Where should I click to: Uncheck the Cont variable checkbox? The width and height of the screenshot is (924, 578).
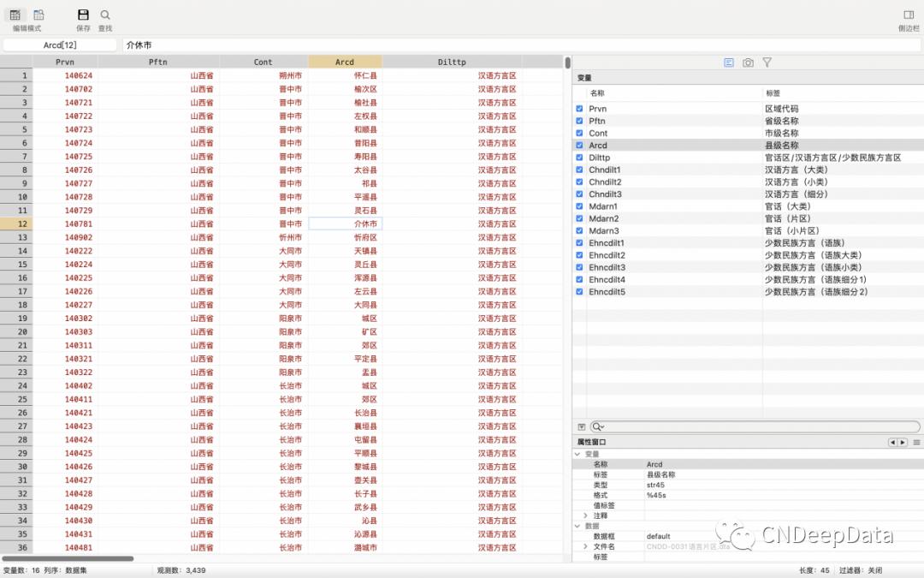click(x=579, y=134)
